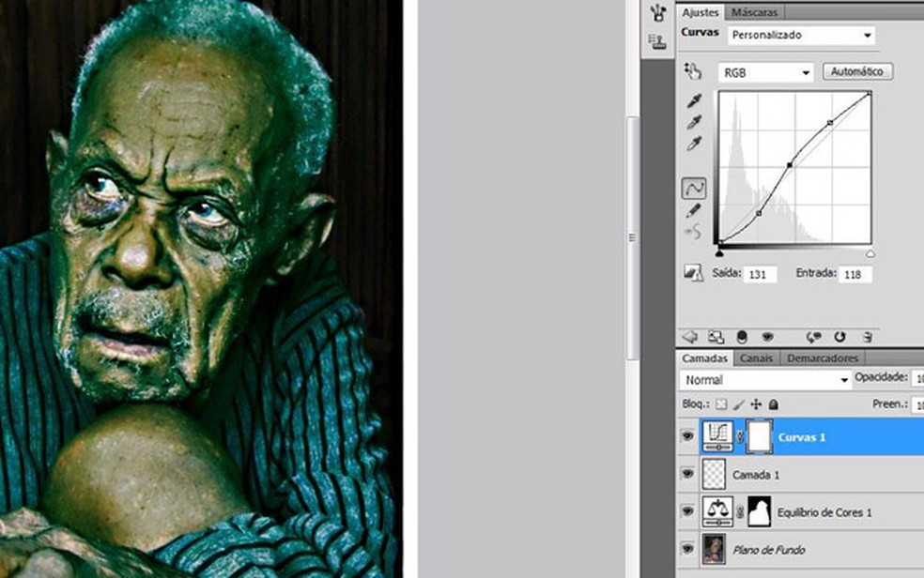Click the canvas vertical scrollbar thumb

pos(632,237)
